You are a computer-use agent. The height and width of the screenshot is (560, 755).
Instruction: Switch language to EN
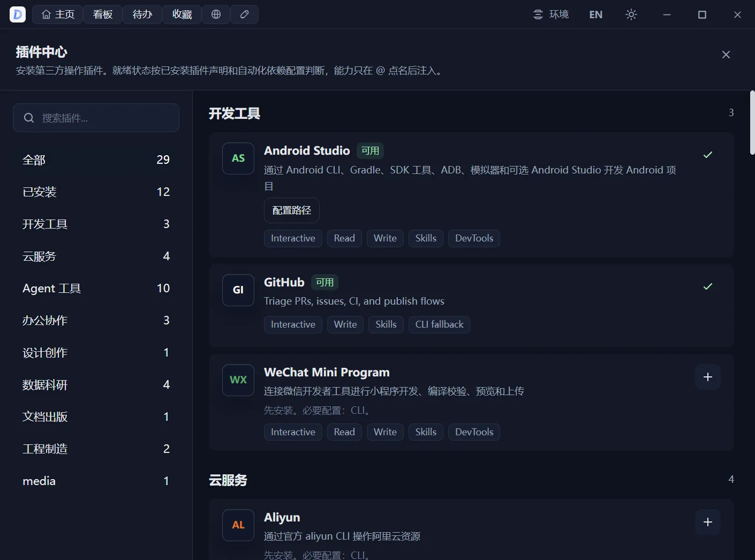coord(595,14)
